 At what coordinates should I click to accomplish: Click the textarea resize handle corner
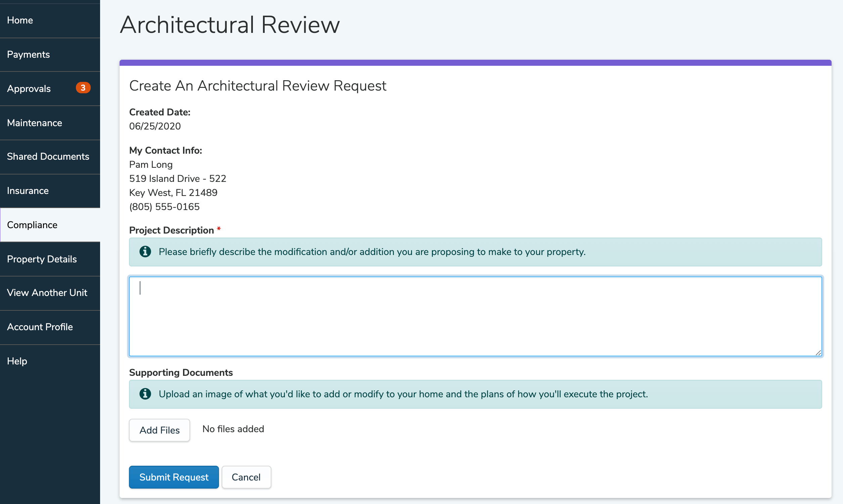tap(818, 353)
